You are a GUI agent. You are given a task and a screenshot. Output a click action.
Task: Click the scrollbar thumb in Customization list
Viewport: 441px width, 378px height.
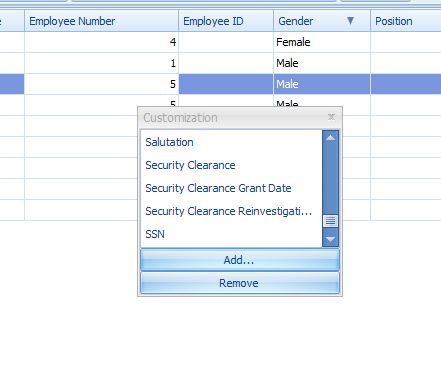[x=331, y=221]
